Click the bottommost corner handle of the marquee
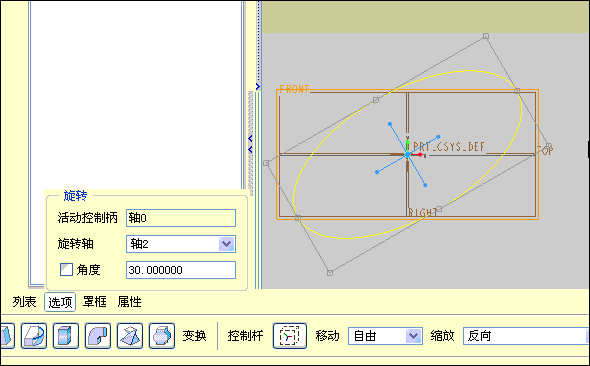This screenshot has height=366, width=590. tap(330, 273)
